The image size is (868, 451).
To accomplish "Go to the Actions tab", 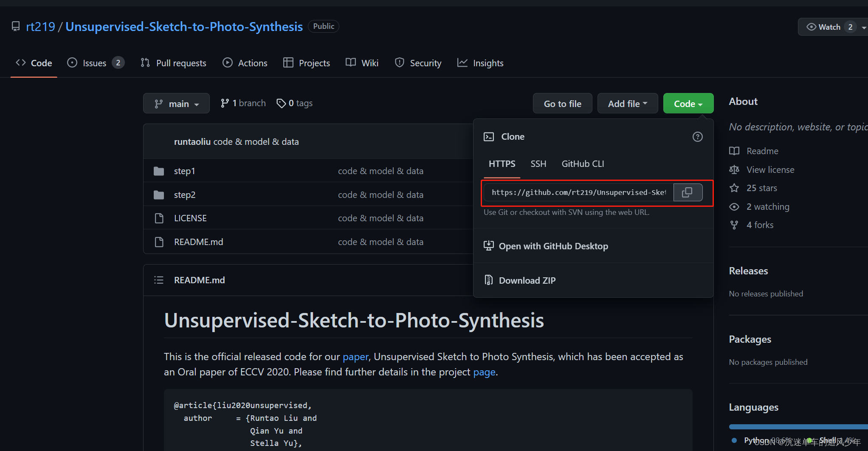I will tap(245, 63).
